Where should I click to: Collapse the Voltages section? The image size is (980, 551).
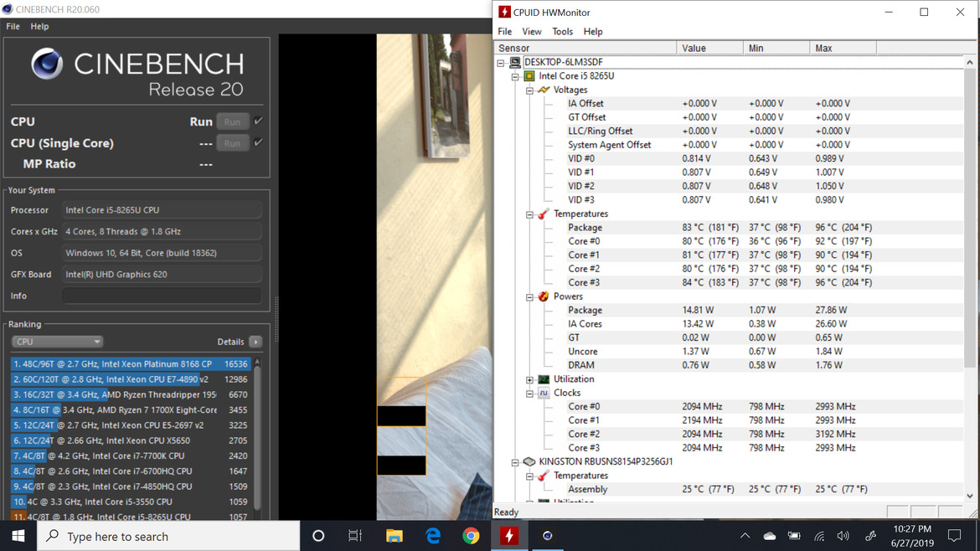(x=529, y=90)
